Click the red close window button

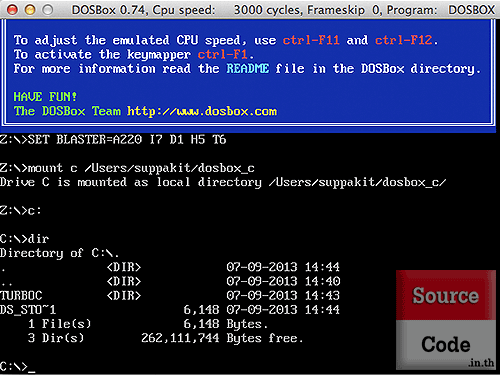pyautogui.click(x=12, y=10)
